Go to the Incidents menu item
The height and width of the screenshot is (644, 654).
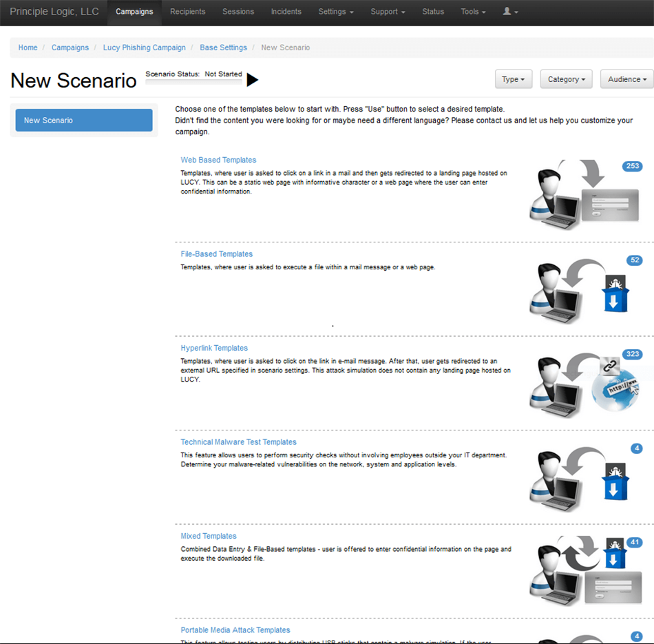click(286, 12)
